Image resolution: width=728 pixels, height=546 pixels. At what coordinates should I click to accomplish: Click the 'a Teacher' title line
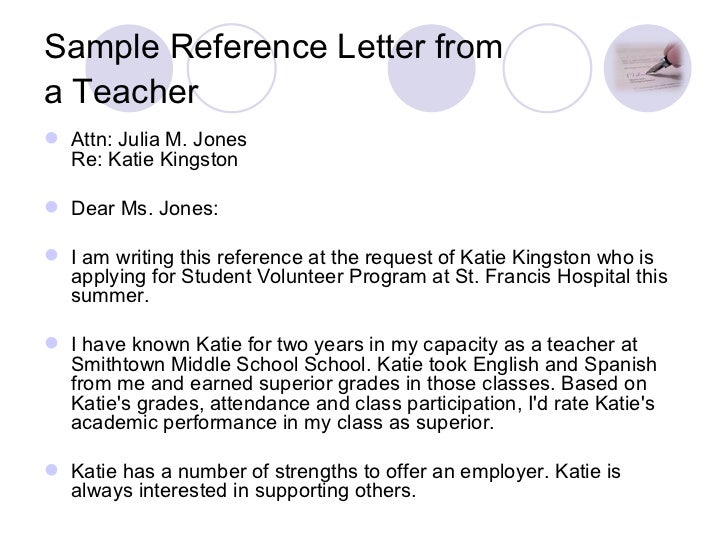122,93
